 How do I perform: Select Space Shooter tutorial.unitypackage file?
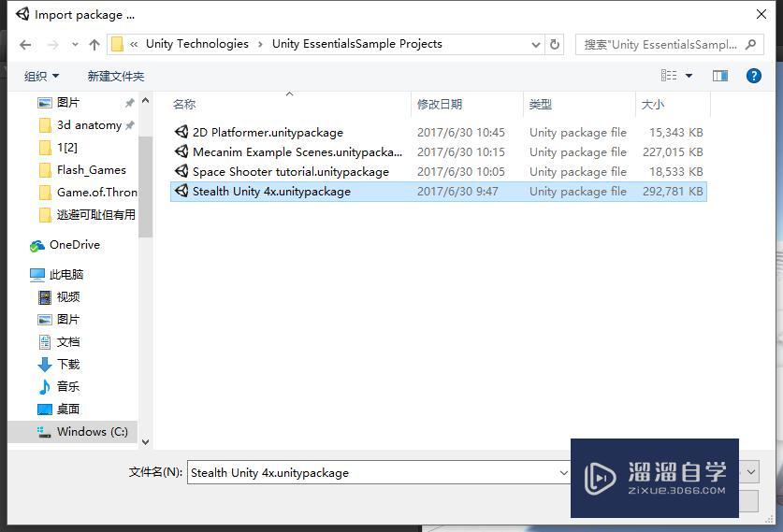[x=439, y=172]
